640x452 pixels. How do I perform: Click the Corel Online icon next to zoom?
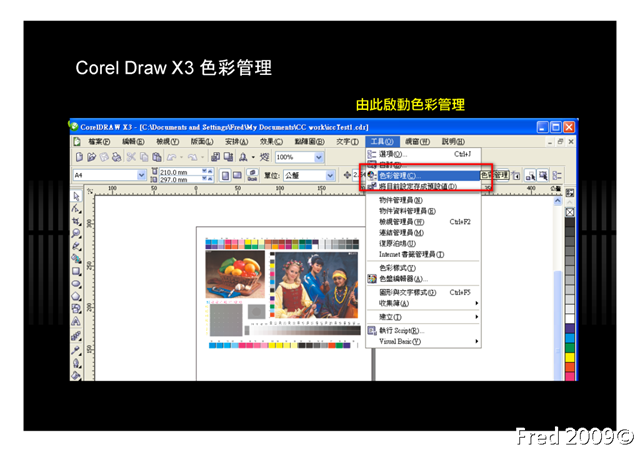point(264,157)
